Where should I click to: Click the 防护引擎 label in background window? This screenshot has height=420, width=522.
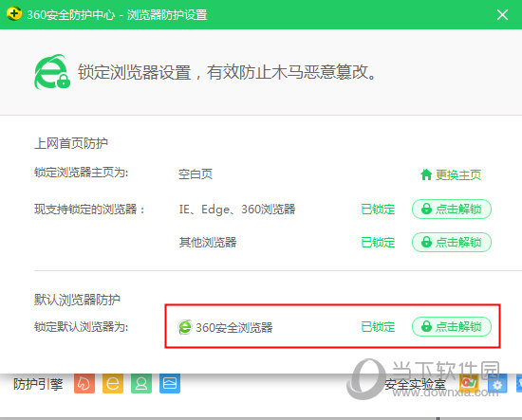click(x=38, y=384)
